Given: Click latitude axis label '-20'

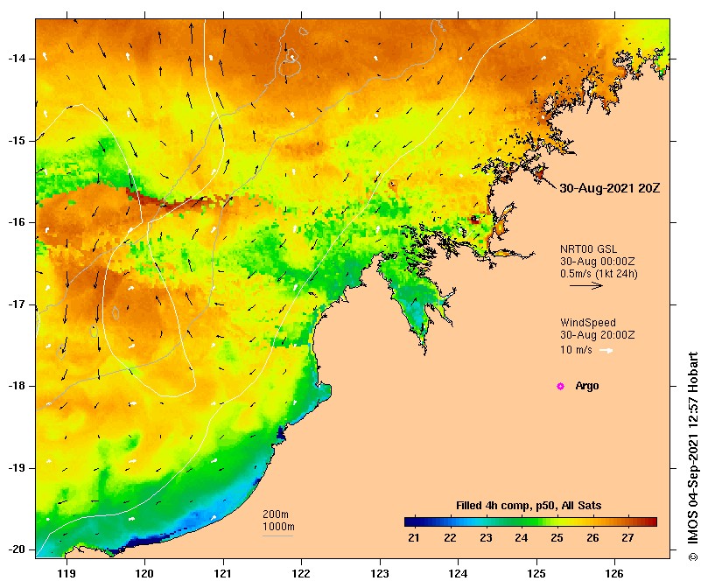Looking at the screenshot, I should point(17,549).
